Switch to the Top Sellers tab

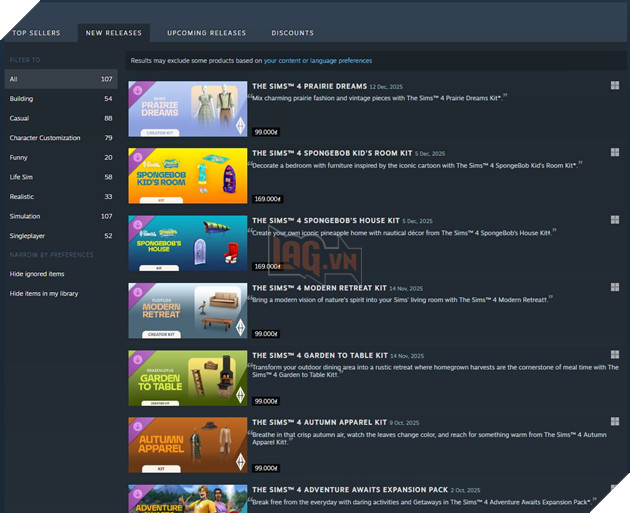(36, 33)
